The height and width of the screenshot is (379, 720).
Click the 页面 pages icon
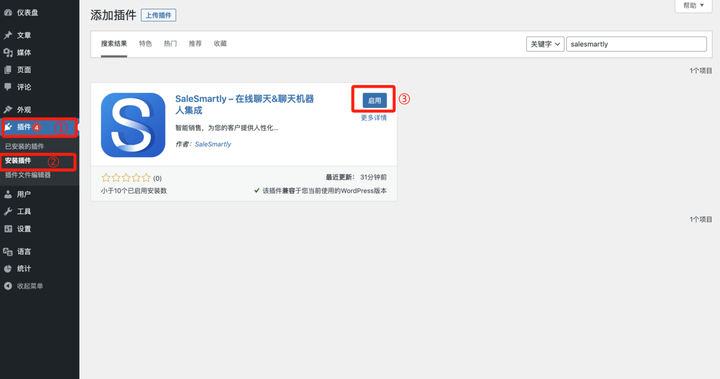coord(8,70)
